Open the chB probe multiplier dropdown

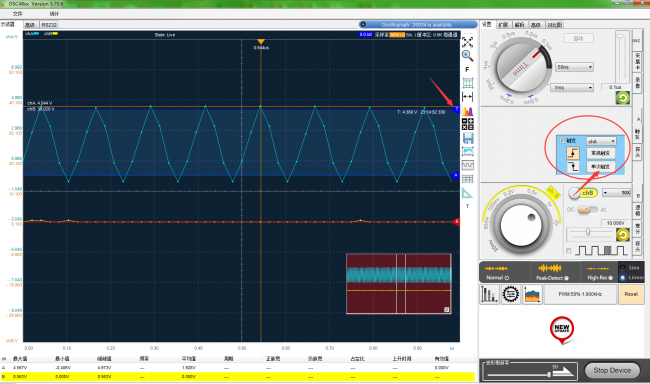[x=616, y=193]
